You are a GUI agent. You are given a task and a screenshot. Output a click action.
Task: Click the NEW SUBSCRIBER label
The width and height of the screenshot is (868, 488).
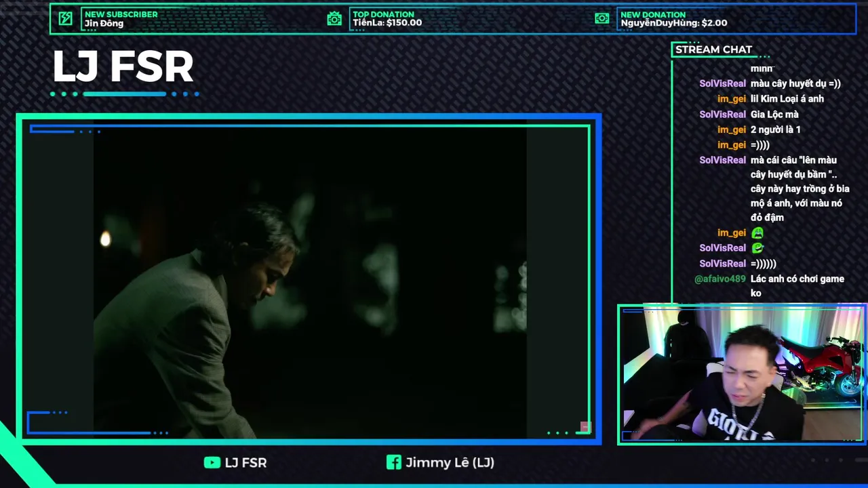[x=121, y=14]
